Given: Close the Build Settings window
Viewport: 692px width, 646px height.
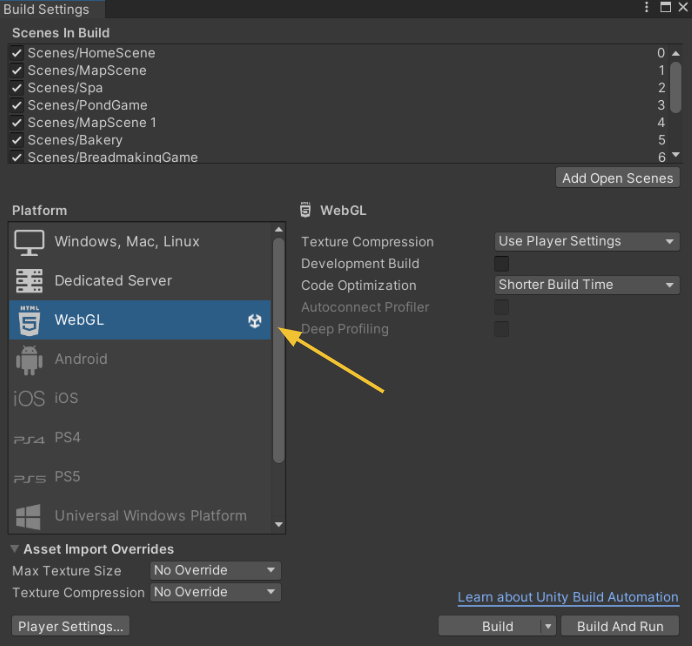Looking at the screenshot, I should coord(683,7).
